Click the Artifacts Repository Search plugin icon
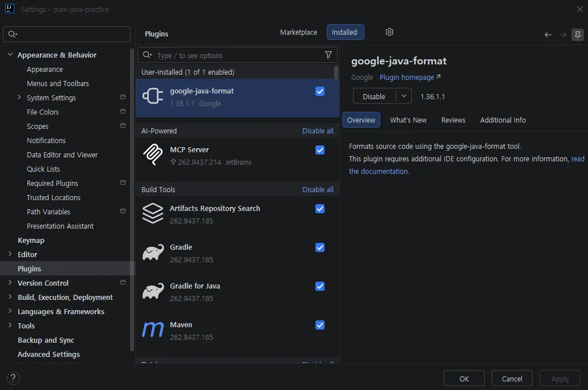Viewport: 588px width, 390px height. (x=153, y=213)
